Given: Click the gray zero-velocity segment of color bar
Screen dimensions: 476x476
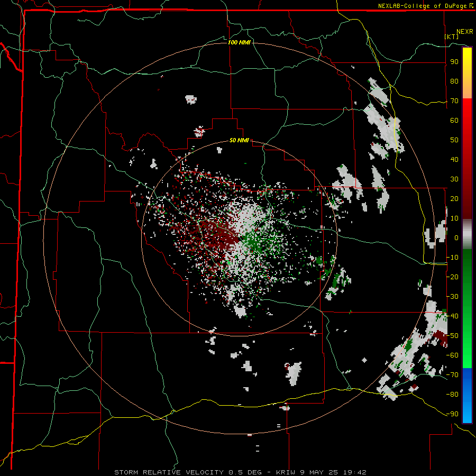Looking at the screenshot, I should pyautogui.click(x=467, y=234).
